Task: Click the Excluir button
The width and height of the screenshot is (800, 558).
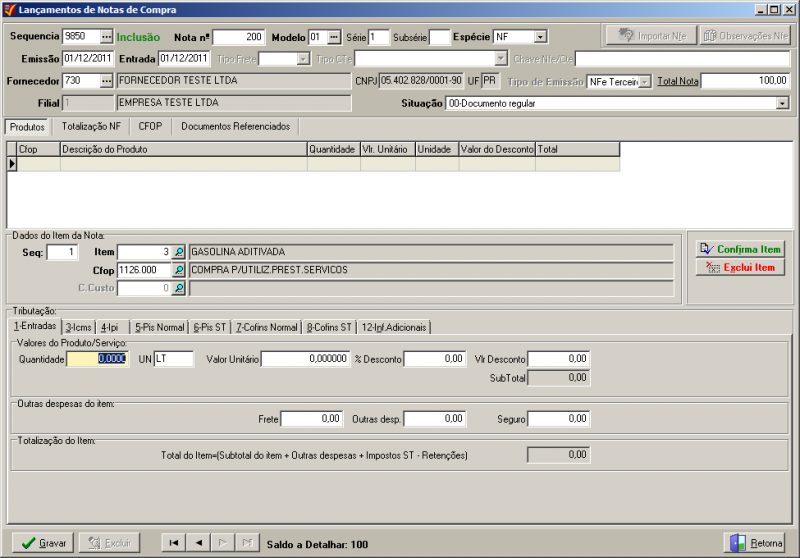Action: 109,543
